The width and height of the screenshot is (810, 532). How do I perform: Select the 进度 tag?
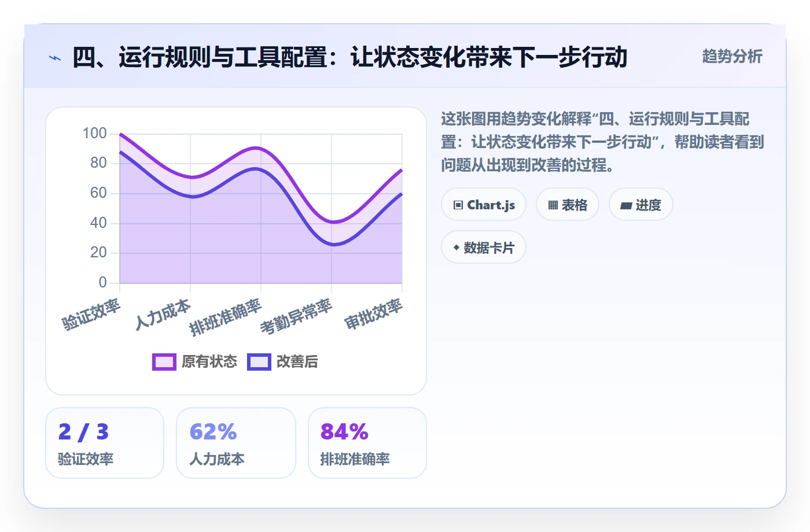point(641,205)
